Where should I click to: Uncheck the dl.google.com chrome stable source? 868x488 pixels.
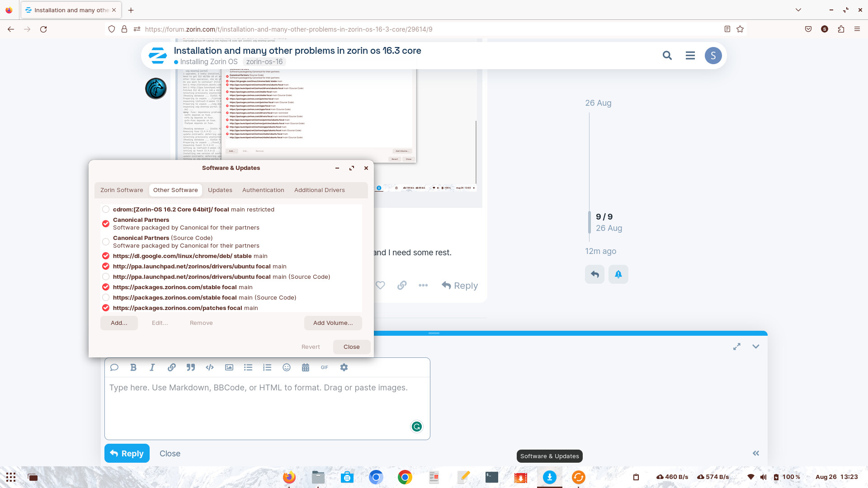pyautogui.click(x=106, y=256)
